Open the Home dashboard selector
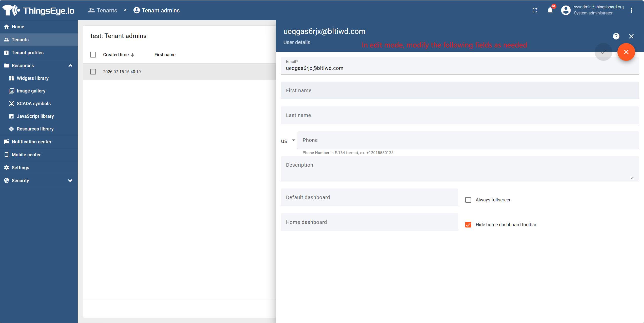Viewport: 644px width, 323px height. [x=369, y=222]
